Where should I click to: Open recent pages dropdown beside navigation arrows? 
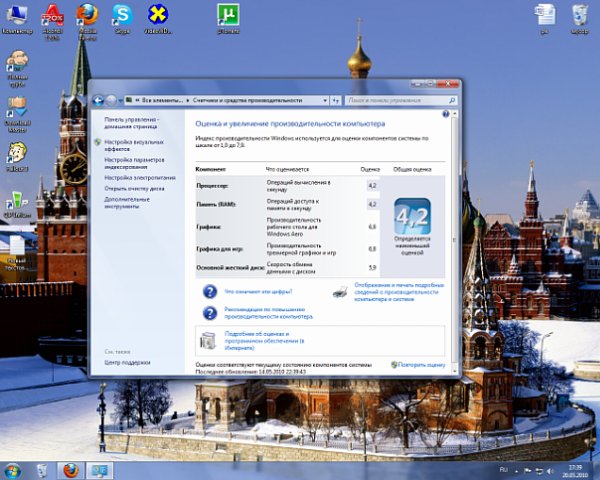tap(121, 101)
